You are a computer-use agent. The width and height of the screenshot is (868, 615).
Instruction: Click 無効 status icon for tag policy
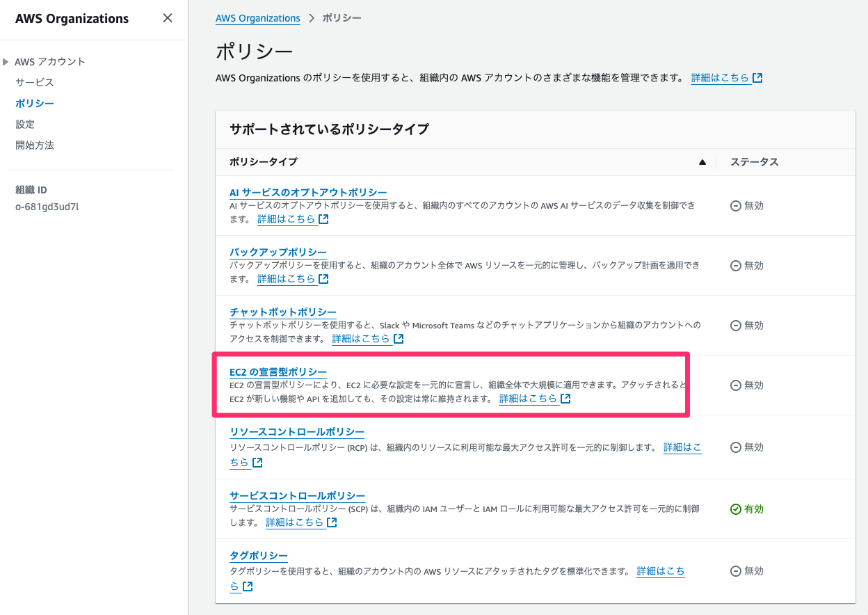click(x=736, y=571)
